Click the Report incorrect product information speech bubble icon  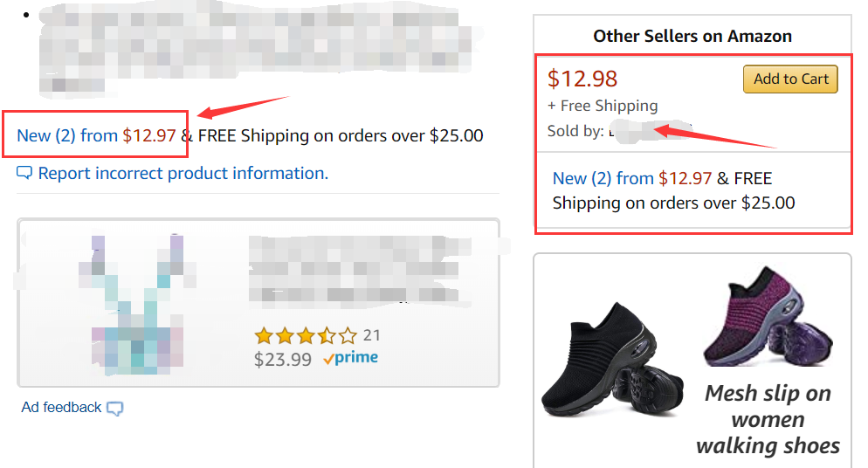point(24,173)
